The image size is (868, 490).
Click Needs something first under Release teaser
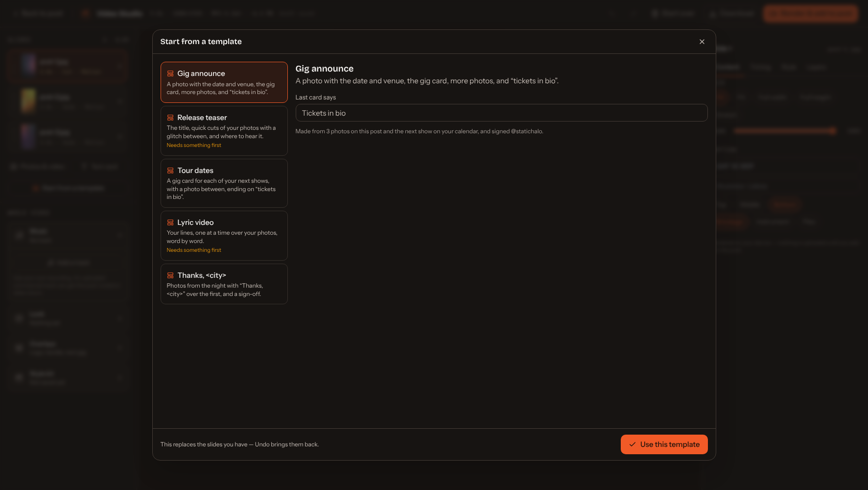click(x=194, y=145)
